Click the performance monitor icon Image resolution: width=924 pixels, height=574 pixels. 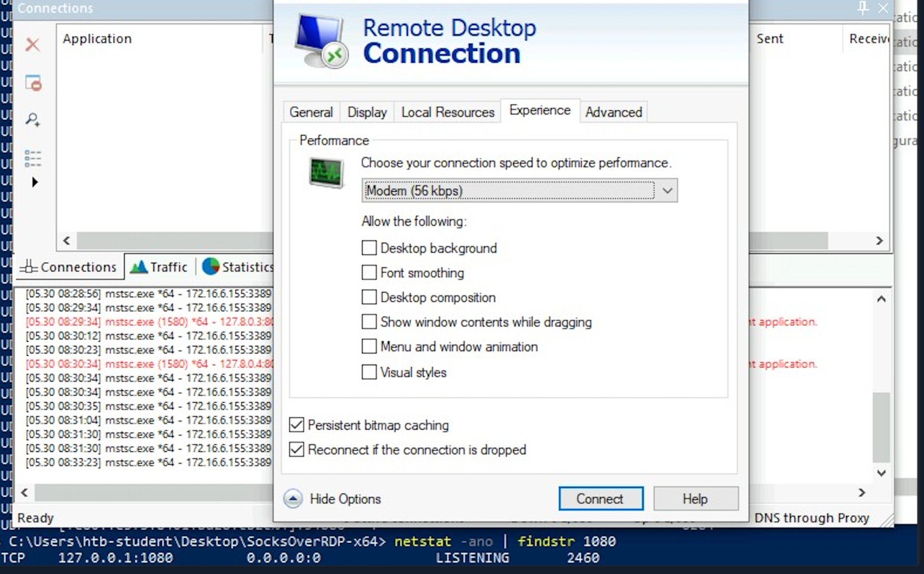tap(326, 172)
